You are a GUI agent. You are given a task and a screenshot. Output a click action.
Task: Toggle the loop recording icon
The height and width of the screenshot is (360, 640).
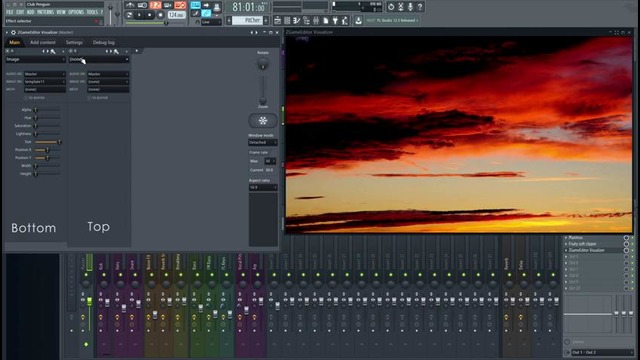[180, 5]
